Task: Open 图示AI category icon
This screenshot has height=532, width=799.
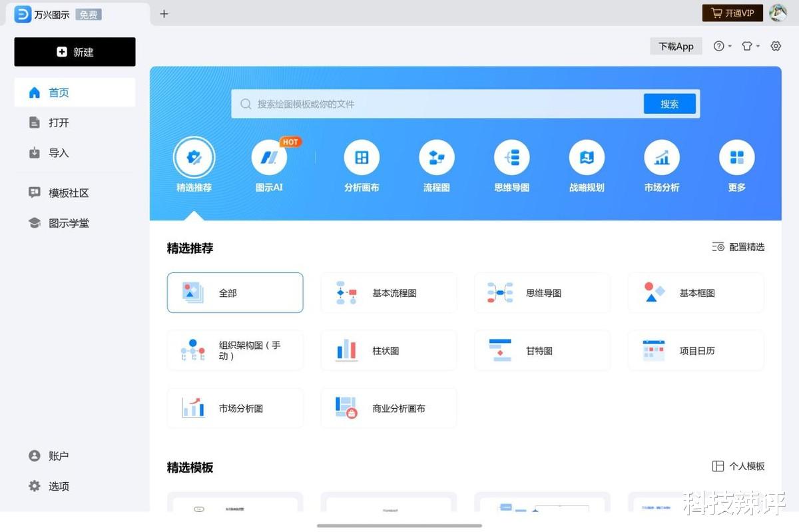Action: [269, 158]
